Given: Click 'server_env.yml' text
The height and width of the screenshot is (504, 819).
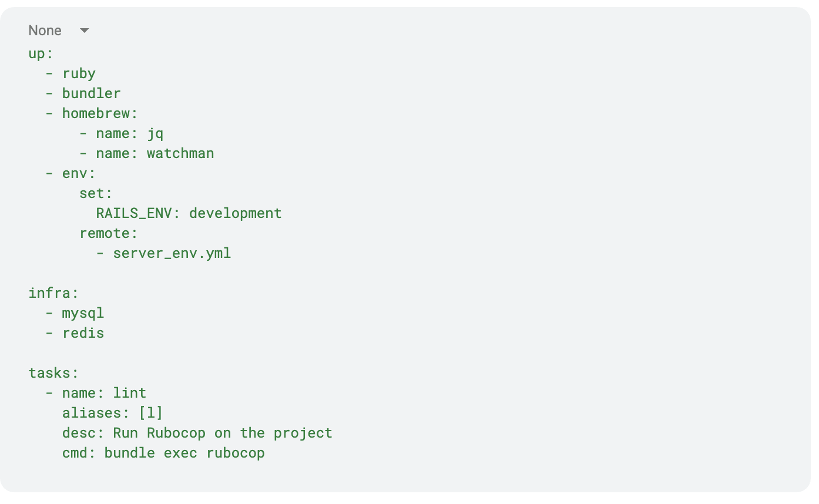Looking at the screenshot, I should pyautogui.click(x=172, y=253).
